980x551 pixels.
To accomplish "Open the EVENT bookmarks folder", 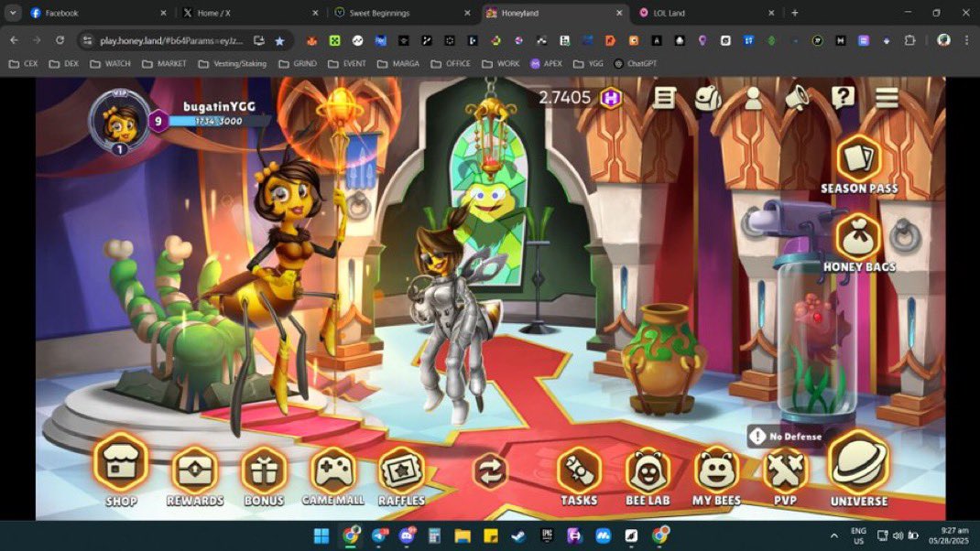I will click(347, 64).
